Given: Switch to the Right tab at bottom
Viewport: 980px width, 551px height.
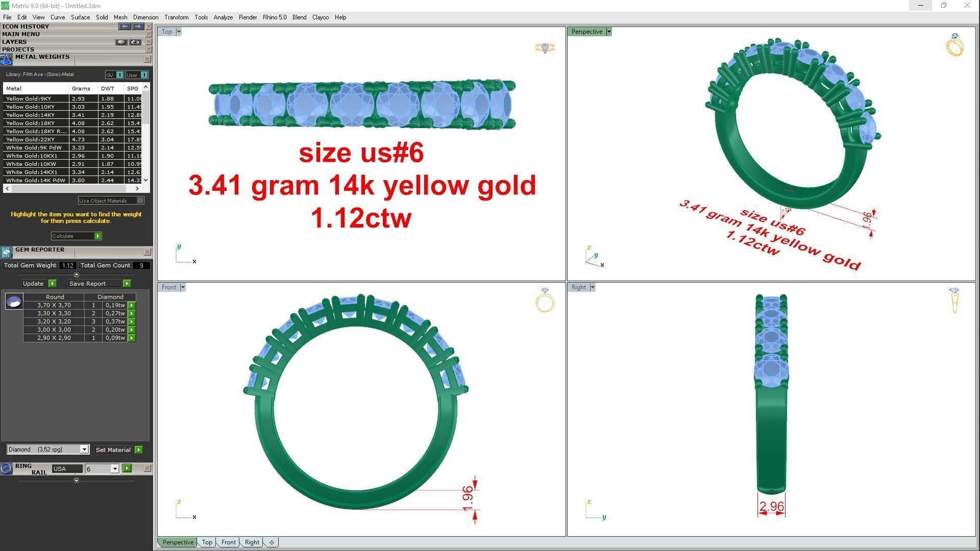Looking at the screenshot, I should coord(252,542).
